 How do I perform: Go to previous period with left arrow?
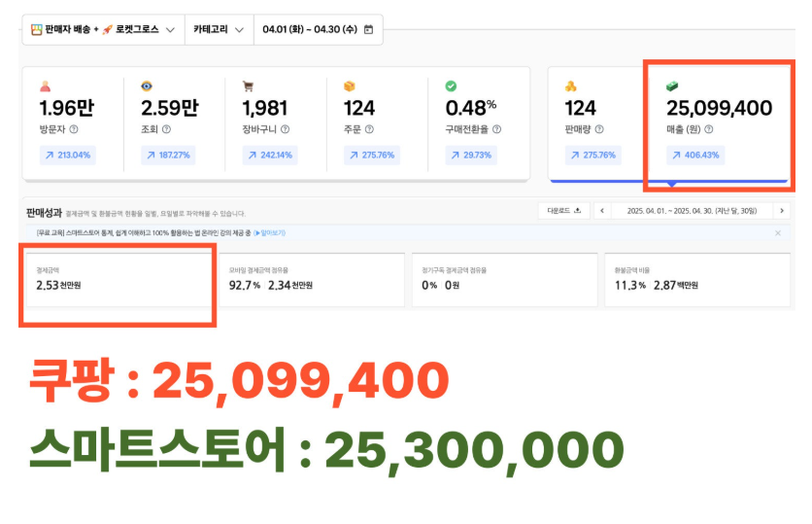coord(602,211)
